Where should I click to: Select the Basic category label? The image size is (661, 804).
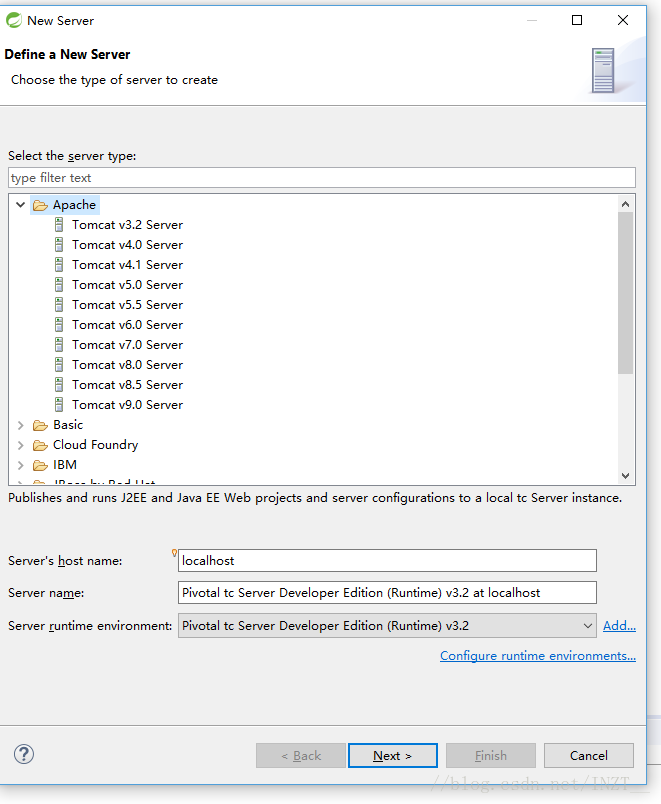pyautogui.click(x=68, y=425)
